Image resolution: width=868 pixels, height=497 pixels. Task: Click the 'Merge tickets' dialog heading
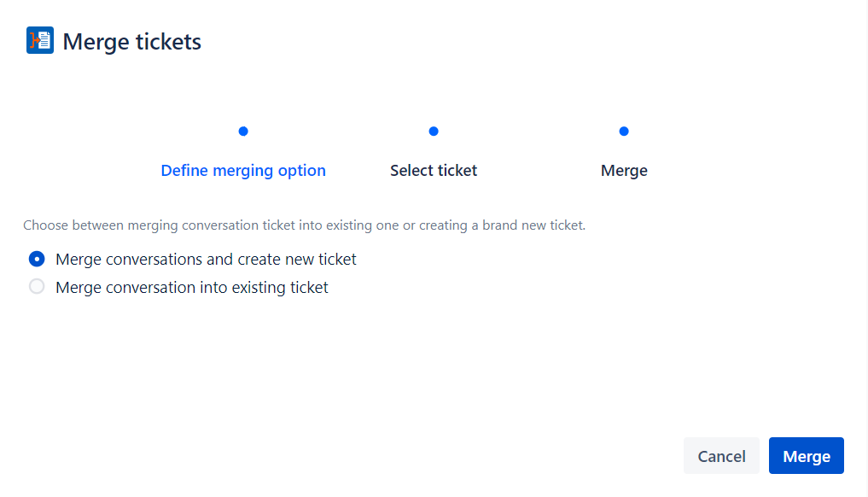(x=132, y=41)
